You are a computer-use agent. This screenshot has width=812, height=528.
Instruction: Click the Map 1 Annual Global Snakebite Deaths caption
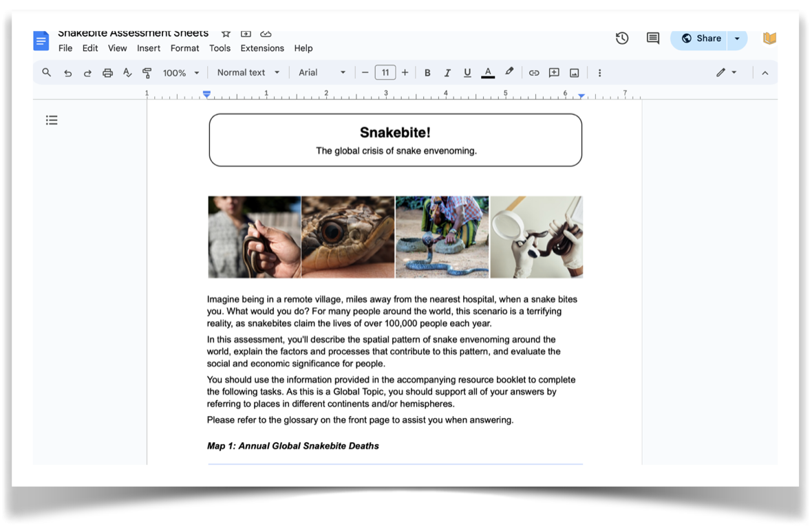[293, 445]
